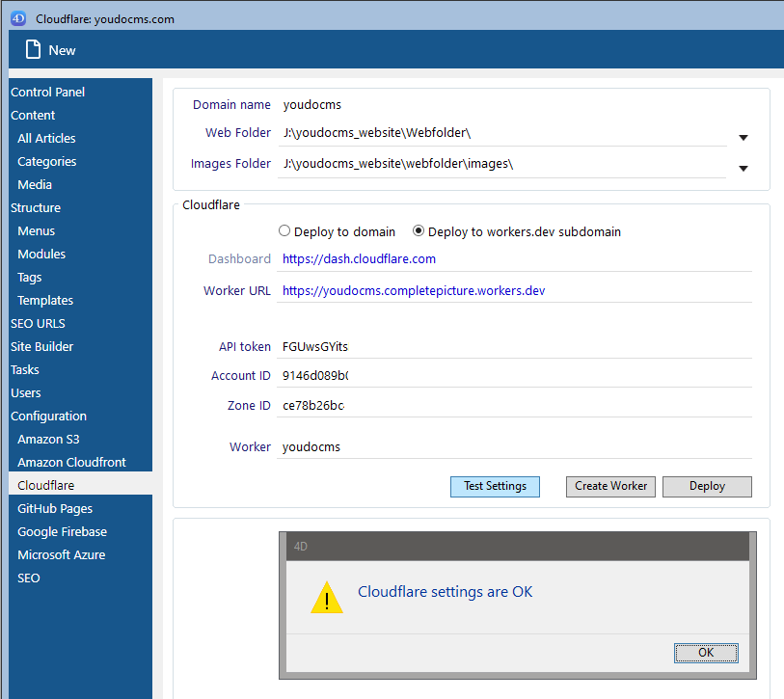
Task: Open All Articles in sidebar
Action: tap(46, 138)
